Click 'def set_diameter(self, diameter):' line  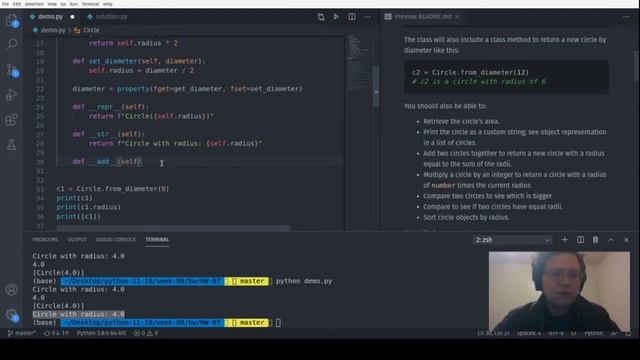click(139, 61)
